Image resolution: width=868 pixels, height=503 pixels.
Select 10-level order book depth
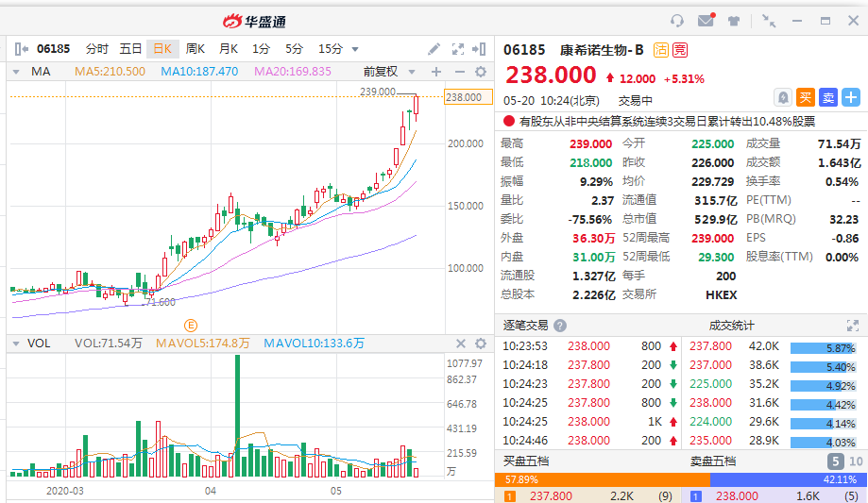(x=856, y=461)
